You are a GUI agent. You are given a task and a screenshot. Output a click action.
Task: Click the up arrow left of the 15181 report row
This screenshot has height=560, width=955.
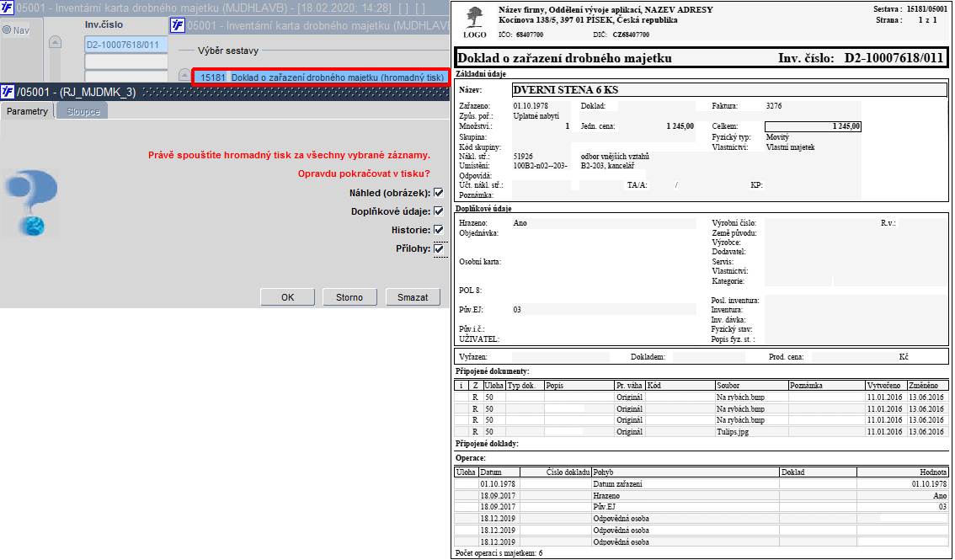185,75
